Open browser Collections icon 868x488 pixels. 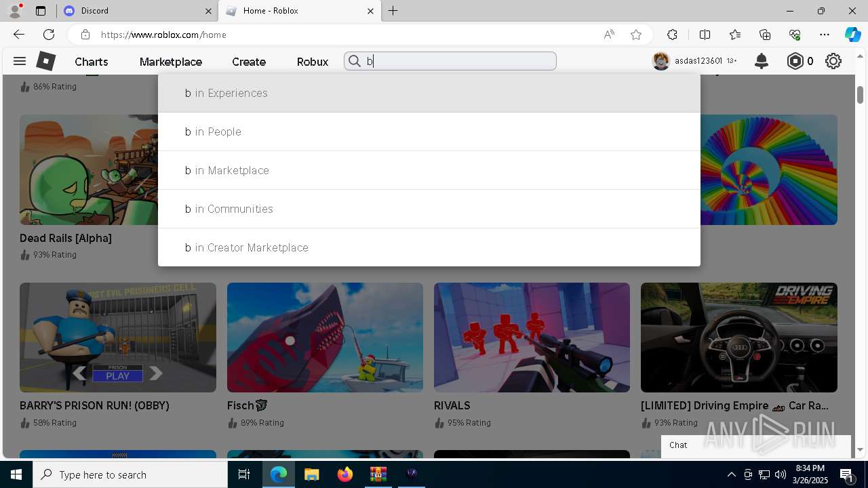[765, 35]
